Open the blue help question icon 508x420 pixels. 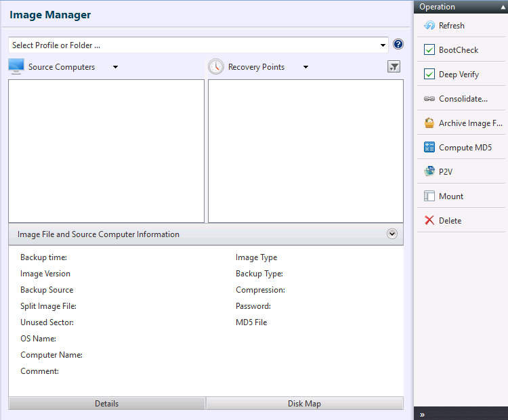point(398,45)
